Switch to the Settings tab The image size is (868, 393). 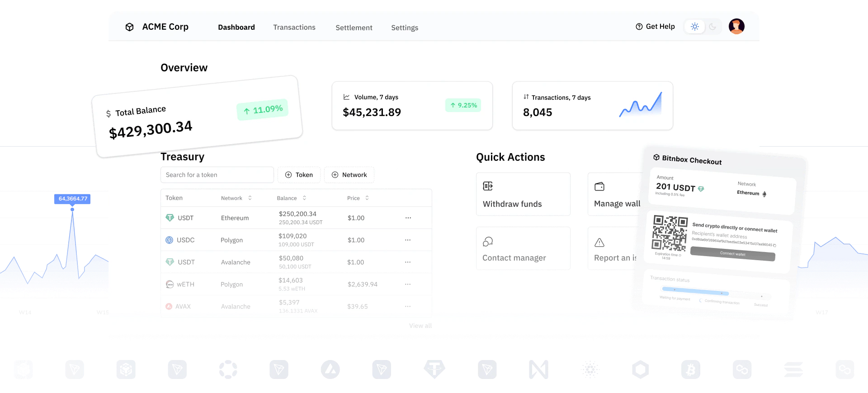(x=405, y=28)
